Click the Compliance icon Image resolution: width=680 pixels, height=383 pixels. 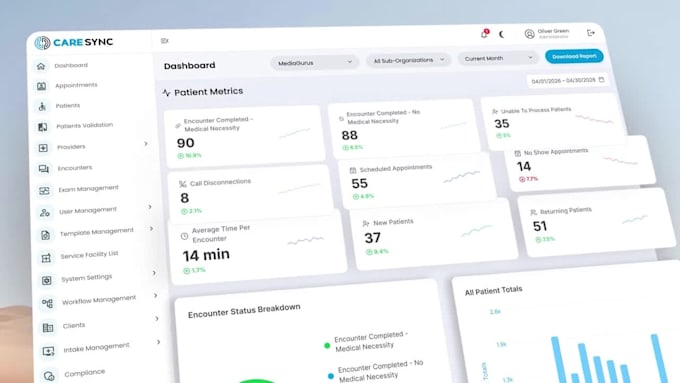(49, 376)
